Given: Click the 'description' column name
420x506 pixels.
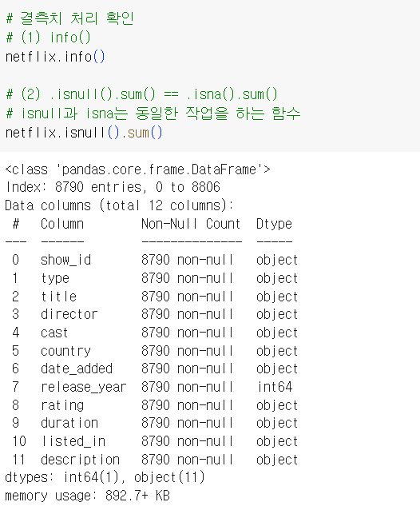Looking at the screenshot, I should [x=80, y=460].
